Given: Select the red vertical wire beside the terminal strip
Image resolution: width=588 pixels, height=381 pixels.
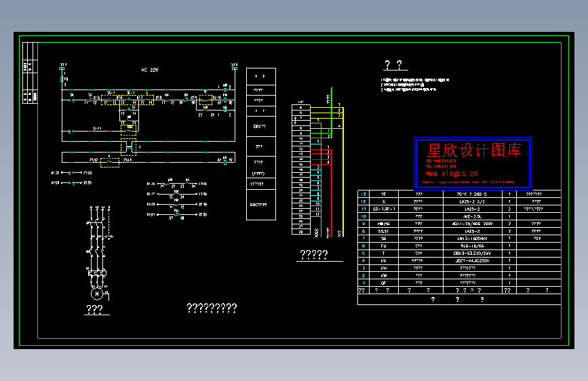Looking at the screenshot, I should point(332,193).
